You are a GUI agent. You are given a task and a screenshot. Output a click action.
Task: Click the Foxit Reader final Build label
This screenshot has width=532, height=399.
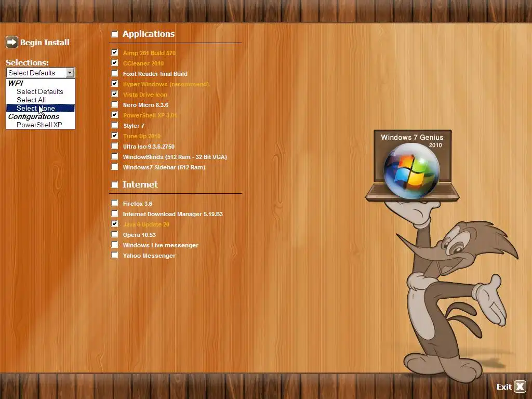(x=155, y=74)
